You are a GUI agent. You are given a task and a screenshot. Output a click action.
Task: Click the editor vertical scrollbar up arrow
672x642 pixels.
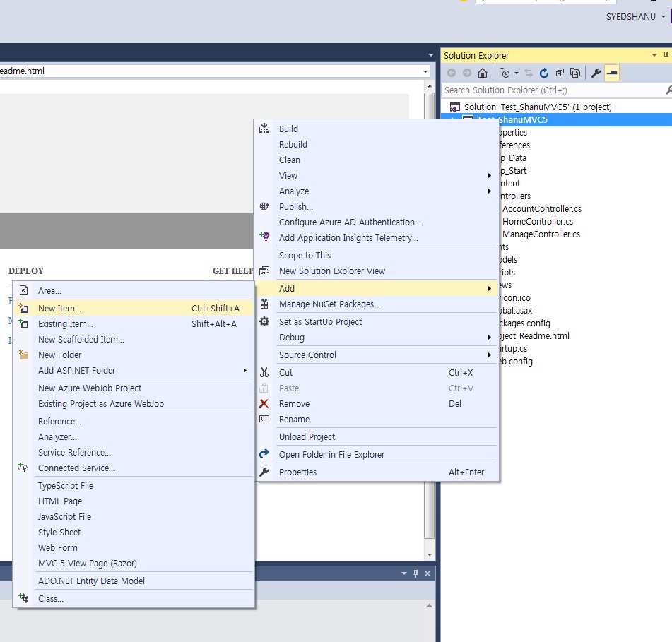tap(430, 86)
